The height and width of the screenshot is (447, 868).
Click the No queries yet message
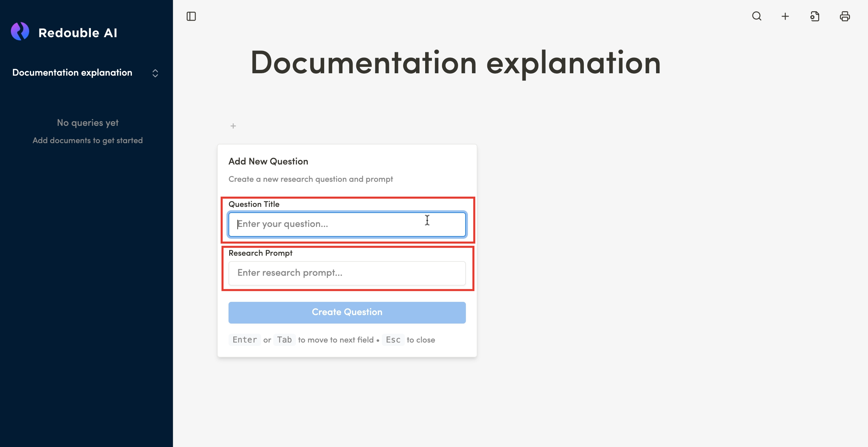click(x=87, y=123)
